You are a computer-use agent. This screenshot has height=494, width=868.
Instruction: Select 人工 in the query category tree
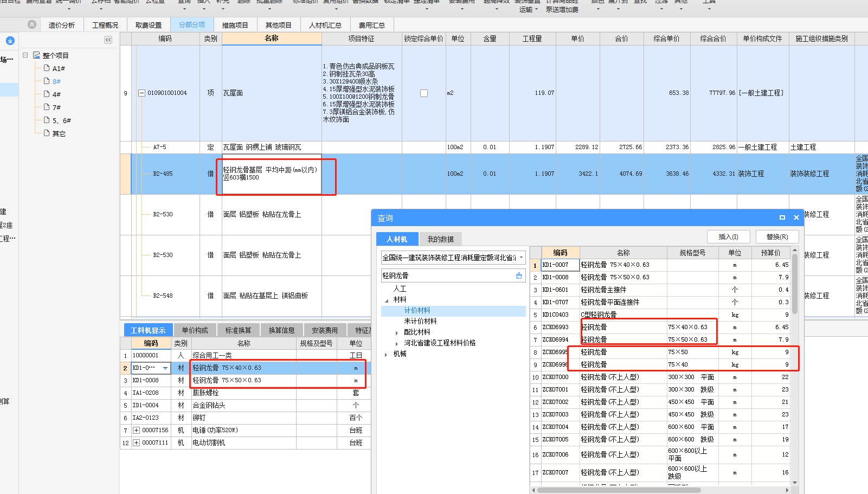coord(400,289)
